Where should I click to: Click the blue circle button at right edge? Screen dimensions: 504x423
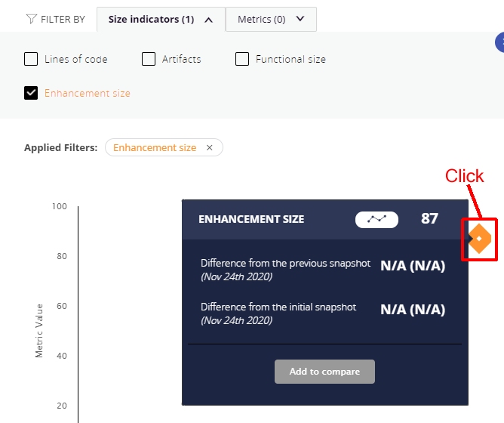(x=499, y=42)
